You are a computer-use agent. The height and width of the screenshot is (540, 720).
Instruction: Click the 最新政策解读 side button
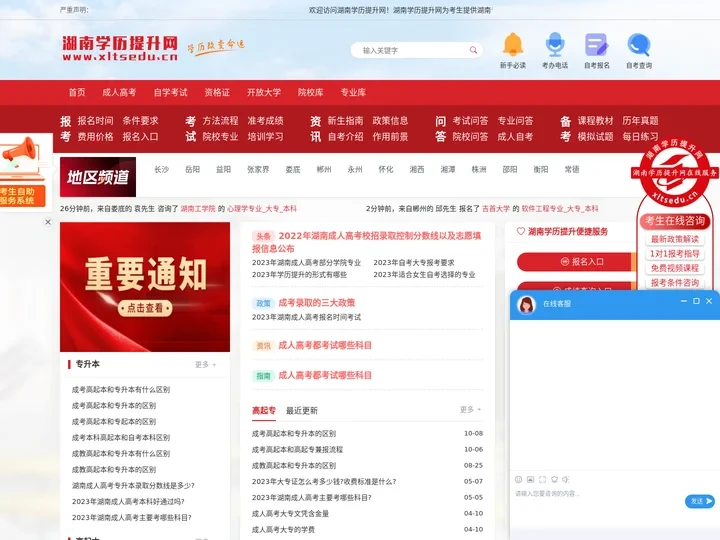coord(675,239)
